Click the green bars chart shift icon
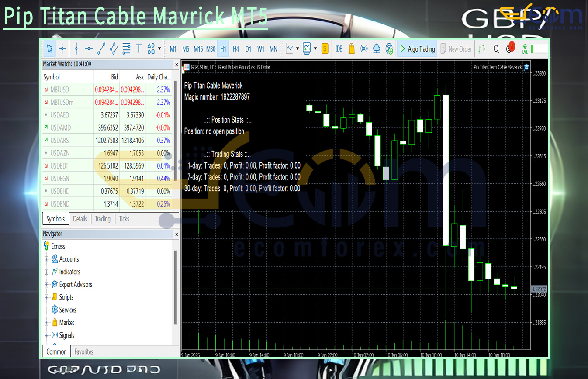This screenshot has height=379, width=588. click(482, 49)
